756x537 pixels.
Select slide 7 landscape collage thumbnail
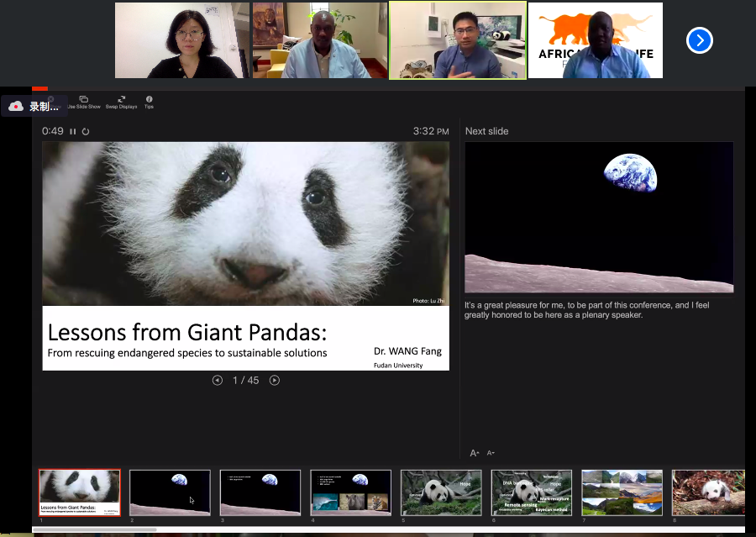click(622, 492)
